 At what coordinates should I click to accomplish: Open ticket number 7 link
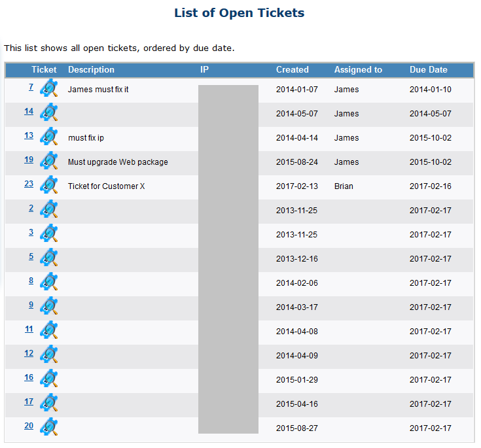31,87
